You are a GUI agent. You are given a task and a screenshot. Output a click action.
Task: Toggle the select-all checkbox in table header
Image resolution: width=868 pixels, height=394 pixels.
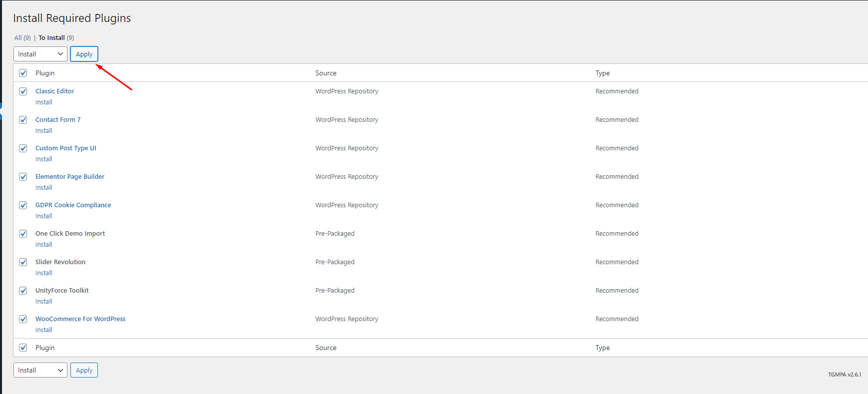click(23, 73)
